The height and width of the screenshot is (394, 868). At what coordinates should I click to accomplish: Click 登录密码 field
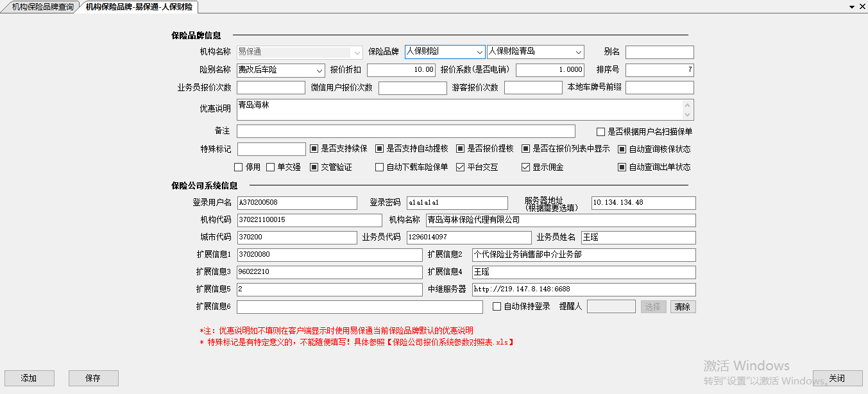pos(457,203)
